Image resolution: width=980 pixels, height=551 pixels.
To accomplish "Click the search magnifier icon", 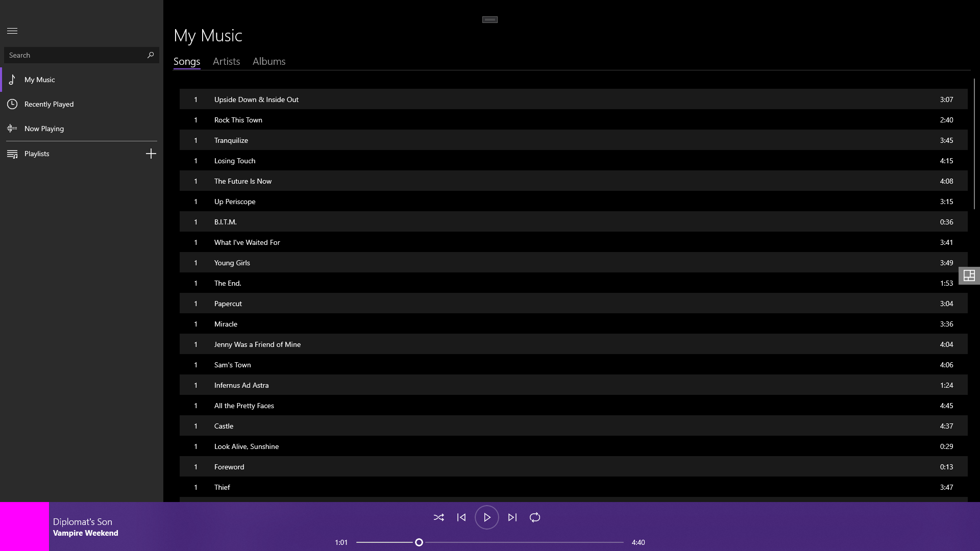I will tap(150, 55).
